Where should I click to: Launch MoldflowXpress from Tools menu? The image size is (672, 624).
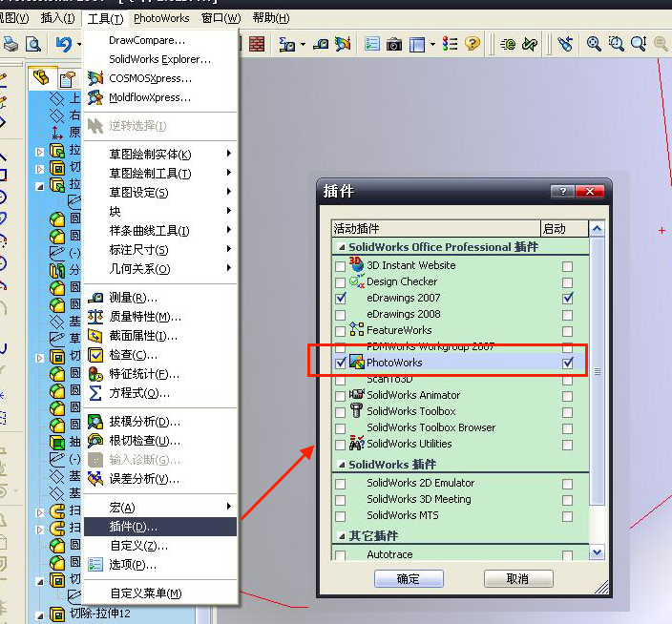pos(150,97)
